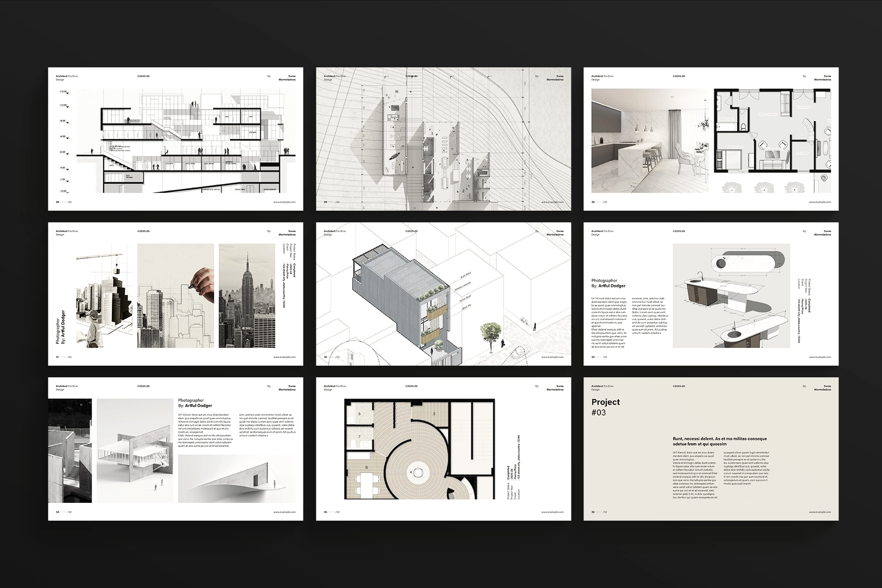Click the kitchen interior render on page 30

coord(649,140)
